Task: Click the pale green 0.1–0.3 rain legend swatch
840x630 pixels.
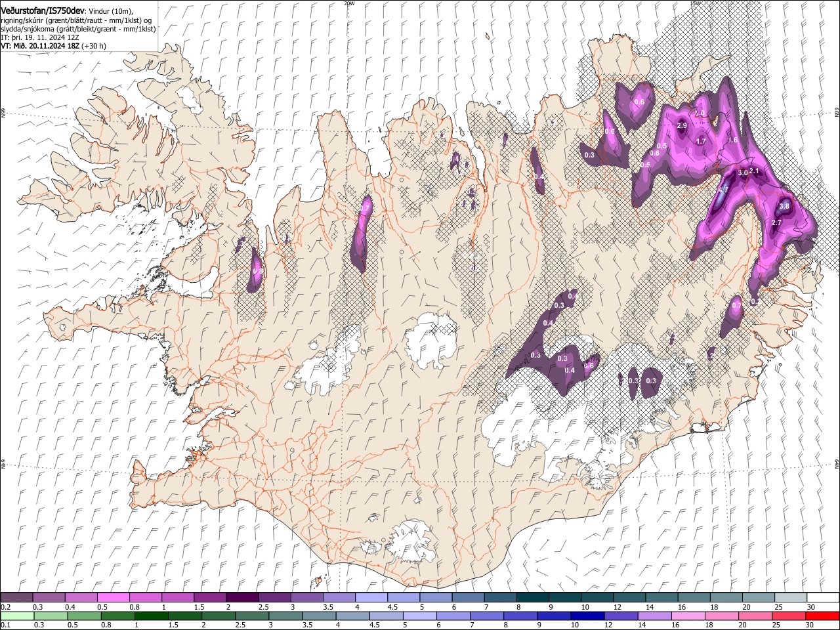Action: [x=17, y=616]
